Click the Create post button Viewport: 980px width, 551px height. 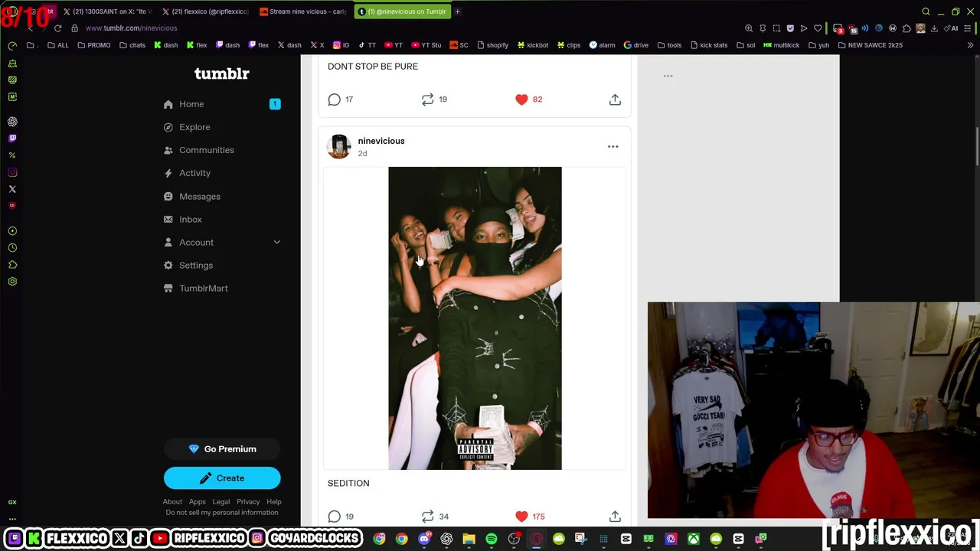(222, 478)
